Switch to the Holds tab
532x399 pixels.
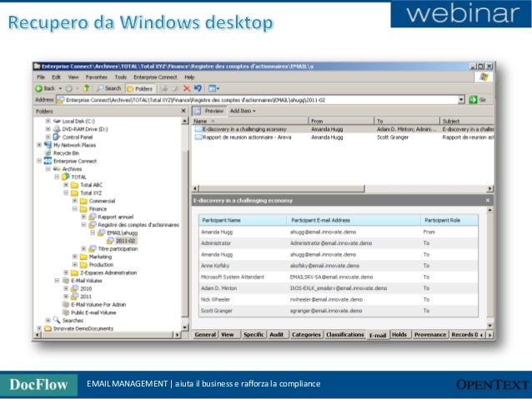click(x=399, y=335)
